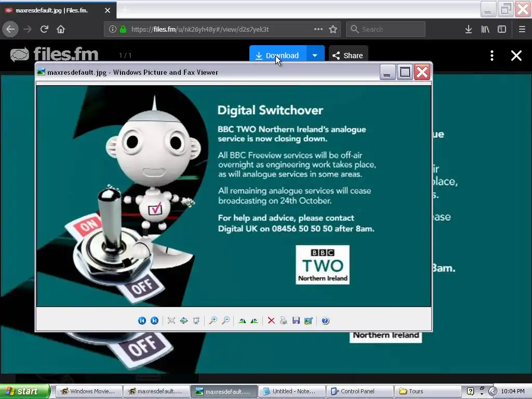Open Picture Viewer help icon

(325, 321)
